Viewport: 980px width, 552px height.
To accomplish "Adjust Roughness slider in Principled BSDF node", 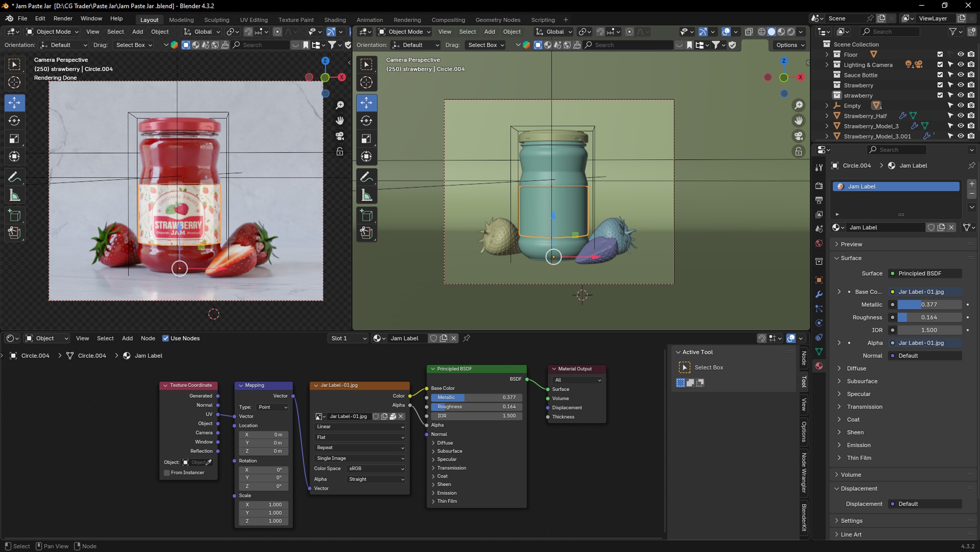I will (476, 407).
